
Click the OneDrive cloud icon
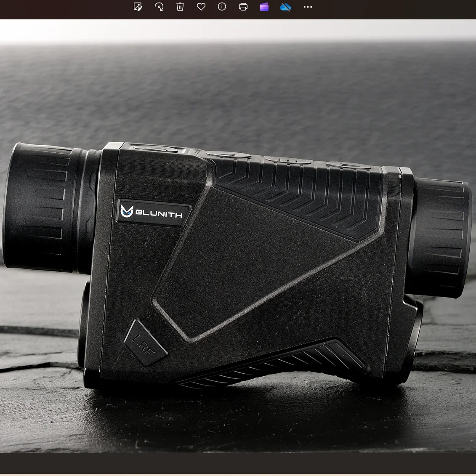click(x=285, y=7)
